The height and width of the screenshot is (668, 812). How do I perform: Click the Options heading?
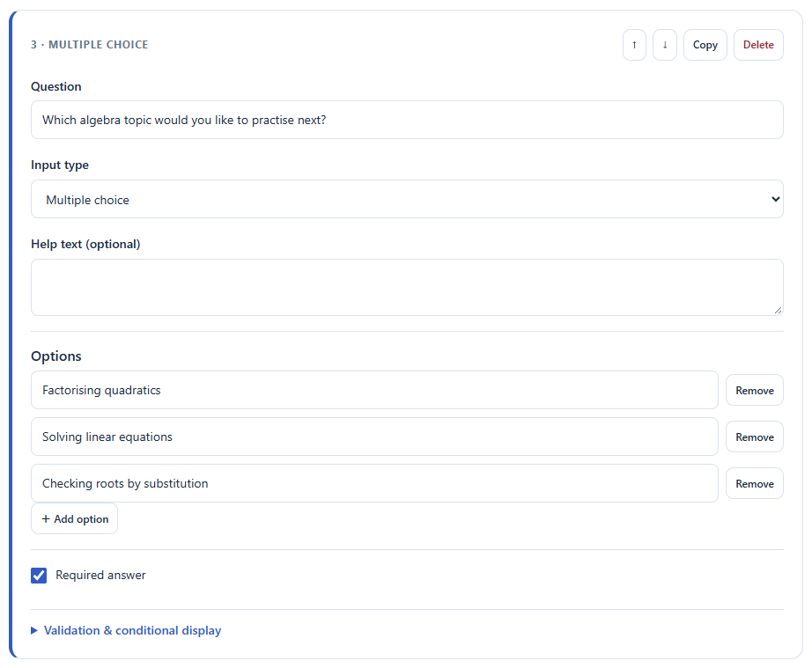[56, 356]
